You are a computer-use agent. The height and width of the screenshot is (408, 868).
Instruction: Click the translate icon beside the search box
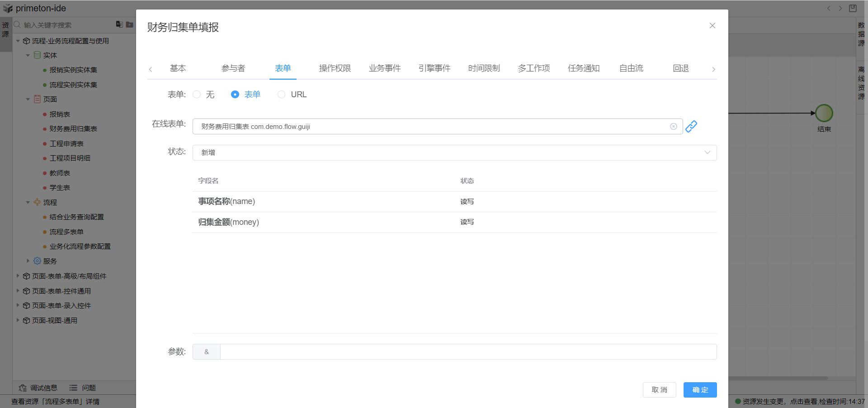point(119,24)
